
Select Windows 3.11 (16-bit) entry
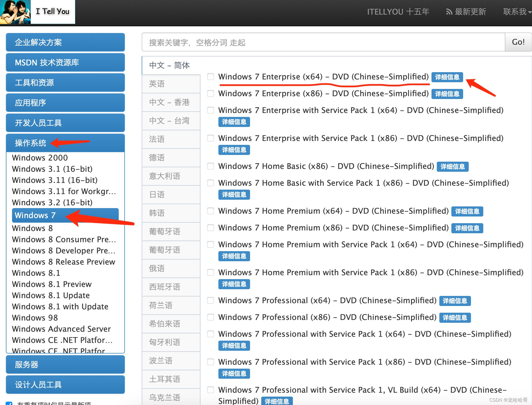pos(55,180)
